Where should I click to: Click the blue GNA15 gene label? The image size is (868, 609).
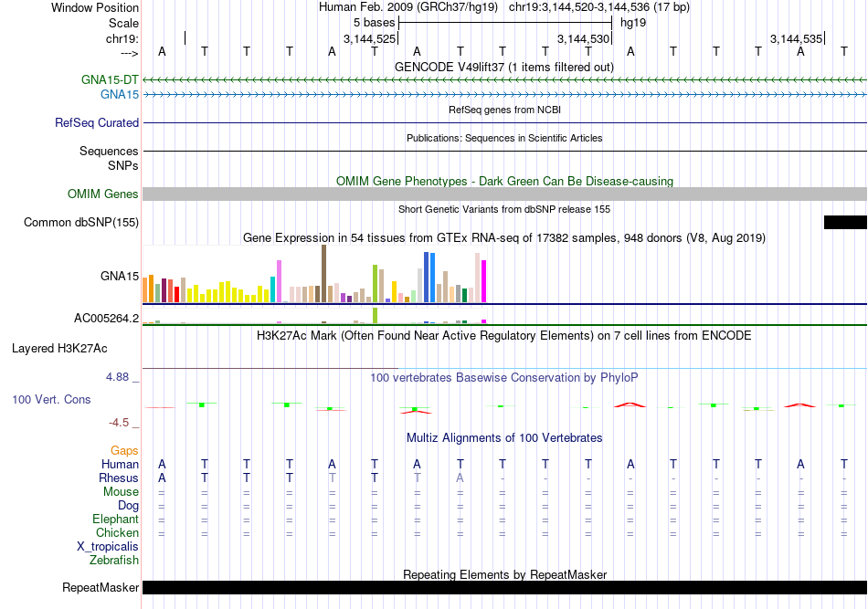click(x=120, y=95)
